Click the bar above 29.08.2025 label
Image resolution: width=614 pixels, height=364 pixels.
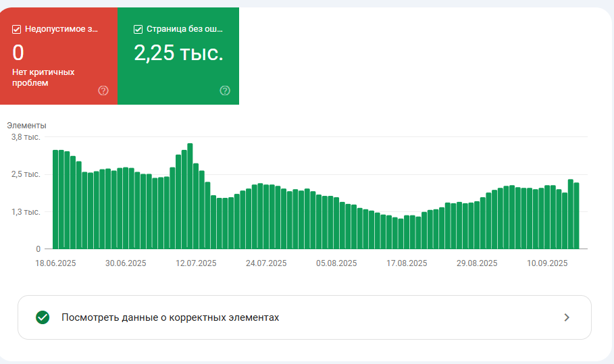(x=477, y=225)
